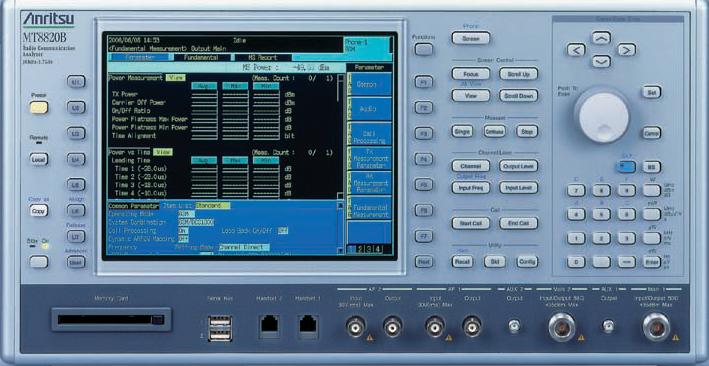Click the MHz unit key beside 6
Viewport: 709px width, 366px height.
652,214
